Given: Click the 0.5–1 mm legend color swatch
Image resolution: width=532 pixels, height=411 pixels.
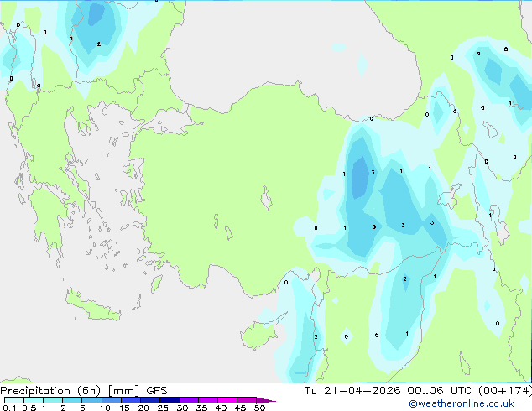Looking at the screenshot, I should tap(34, 400).
